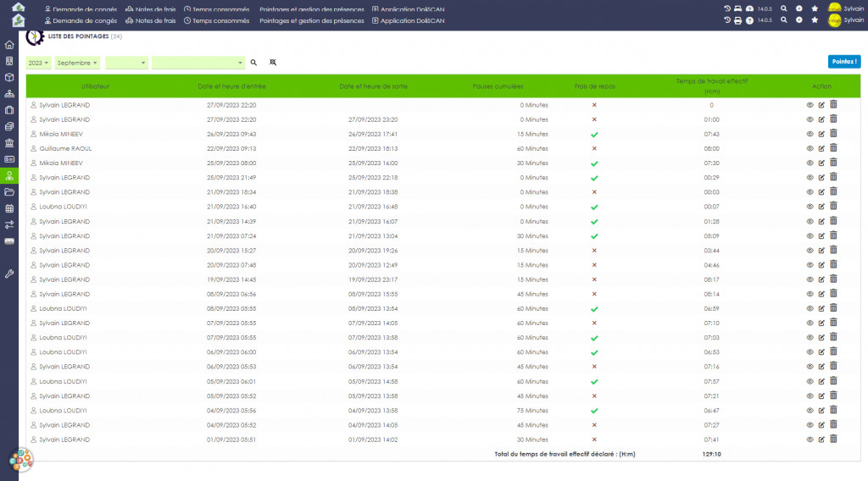View the Sylvain LEGRAND 20/09/2023 15:27 entry via eye icon
Screen dimensions: 868x481
[x=810, y=251]
